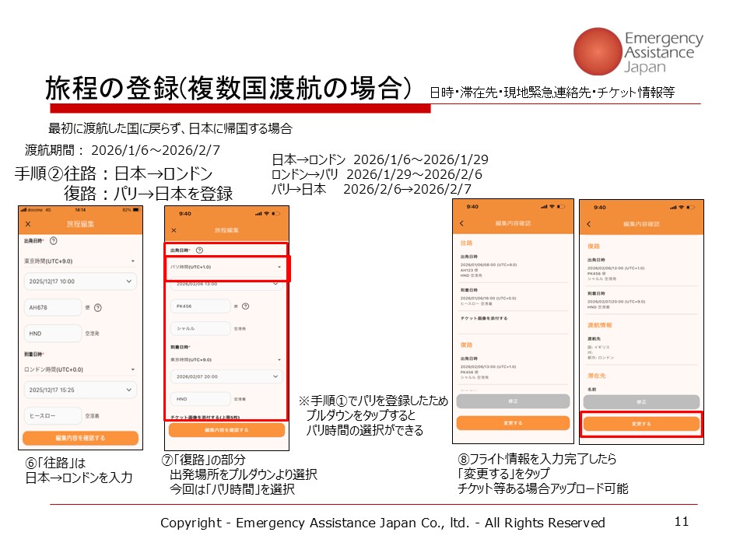Viewport: 747px width, 560px height.
Task: Tap help icon next to PK456 flight field
Action: pyautogui.click(x=247, y=306)
